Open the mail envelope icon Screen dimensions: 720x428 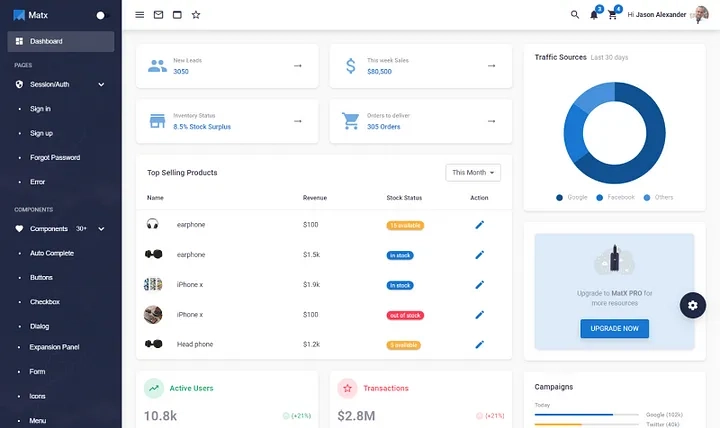158,15
